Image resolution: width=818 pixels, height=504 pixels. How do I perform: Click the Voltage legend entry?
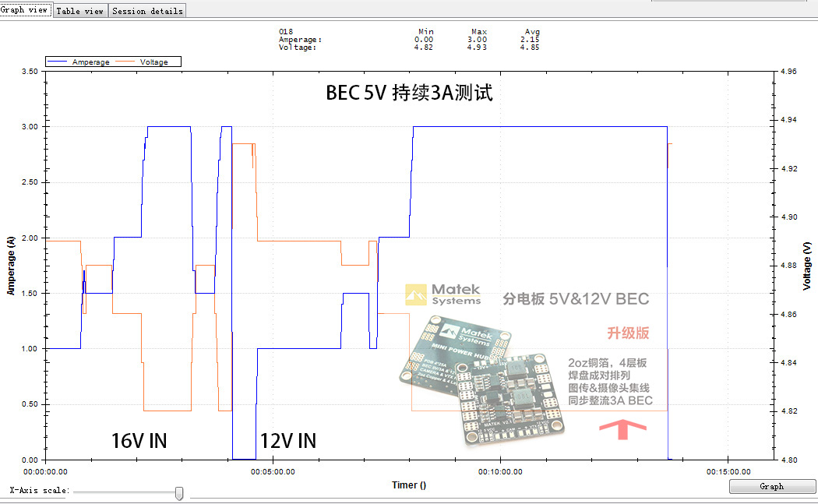[x=142, y=62]
